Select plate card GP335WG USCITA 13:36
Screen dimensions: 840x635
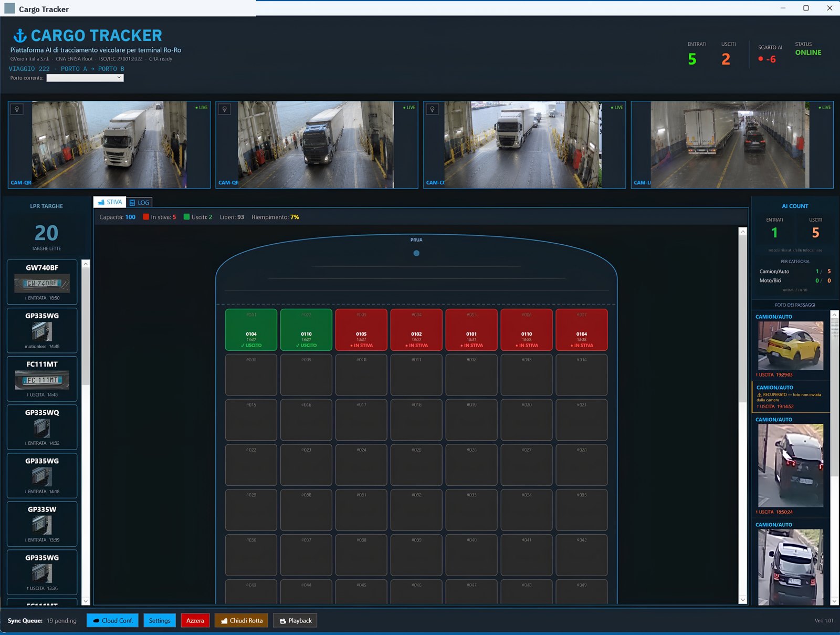tap(42, 572)
